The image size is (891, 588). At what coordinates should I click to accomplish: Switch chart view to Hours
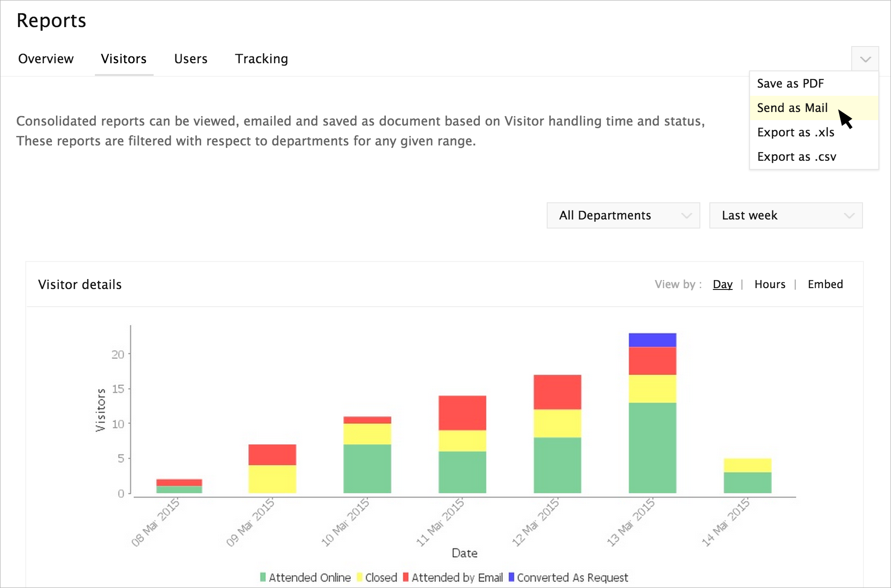tap(769, 284)
